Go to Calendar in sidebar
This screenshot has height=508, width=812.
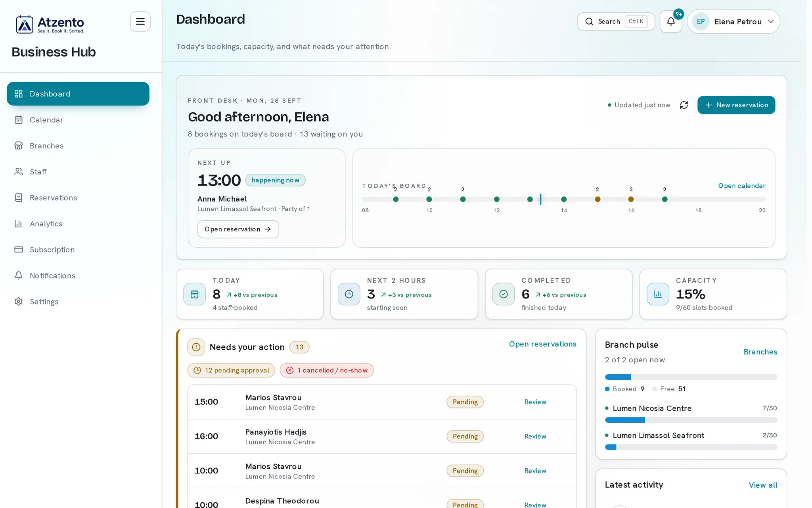click(78, 120)
